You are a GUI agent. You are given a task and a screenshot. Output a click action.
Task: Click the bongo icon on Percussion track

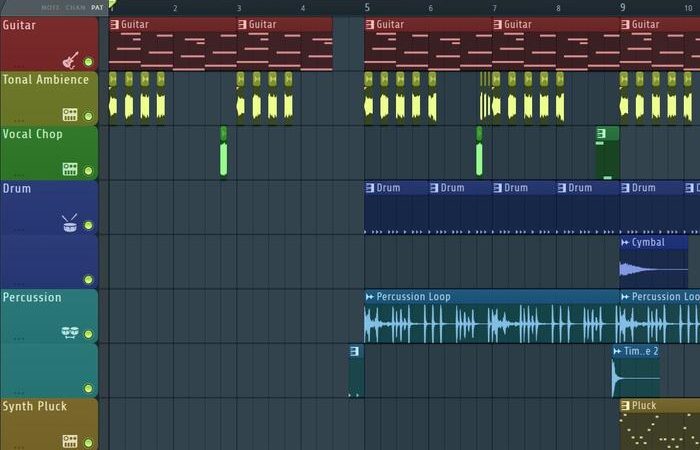pos(70,332)
